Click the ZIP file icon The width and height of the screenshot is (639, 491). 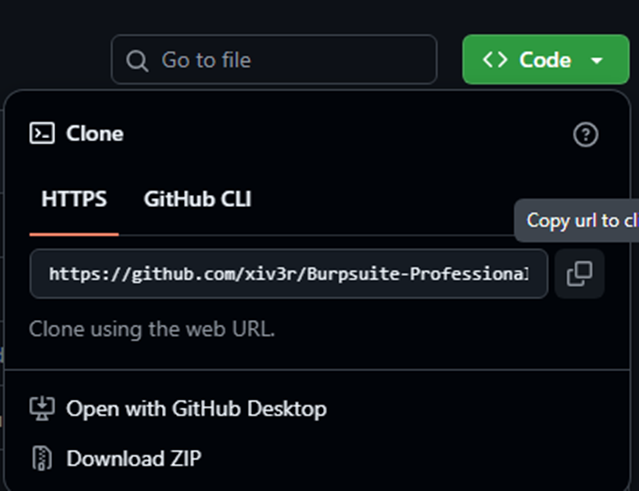42,458
